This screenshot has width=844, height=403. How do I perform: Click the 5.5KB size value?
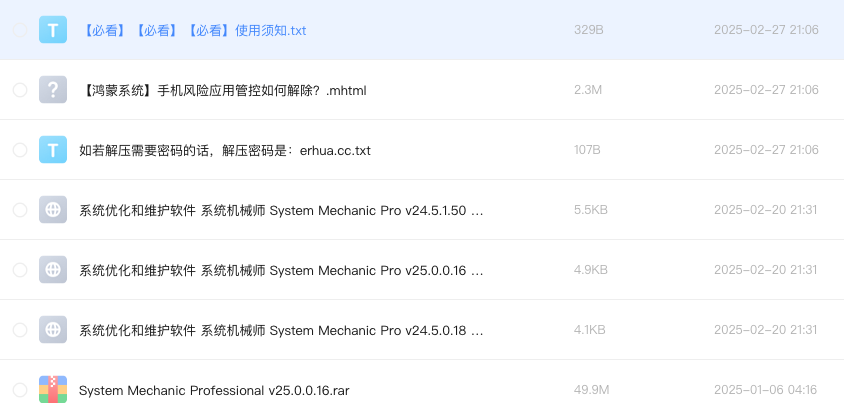coord(590,210)
